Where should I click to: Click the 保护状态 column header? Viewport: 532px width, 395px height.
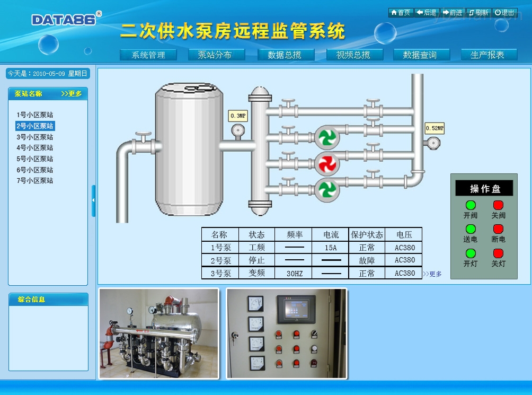[x=367, y=235]
